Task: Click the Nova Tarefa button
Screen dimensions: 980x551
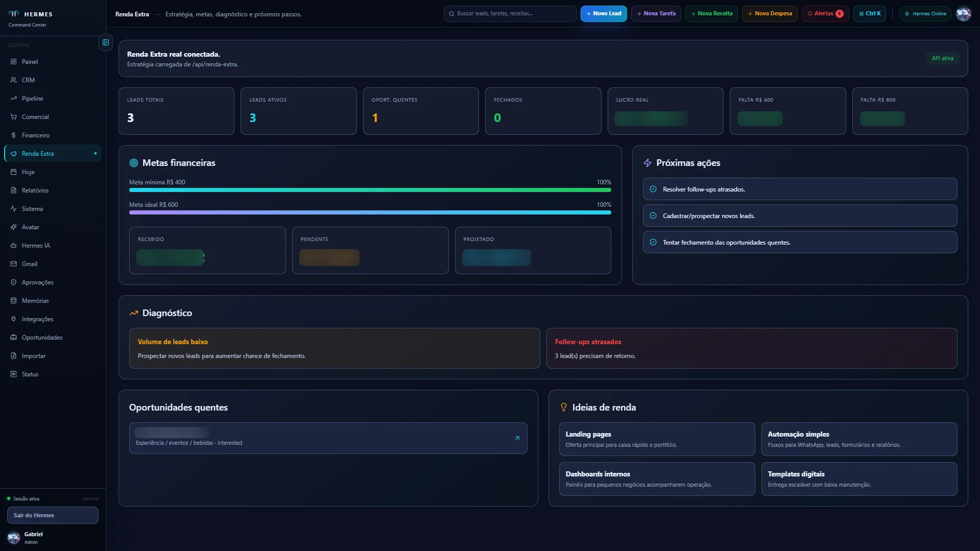Action: 656,14
